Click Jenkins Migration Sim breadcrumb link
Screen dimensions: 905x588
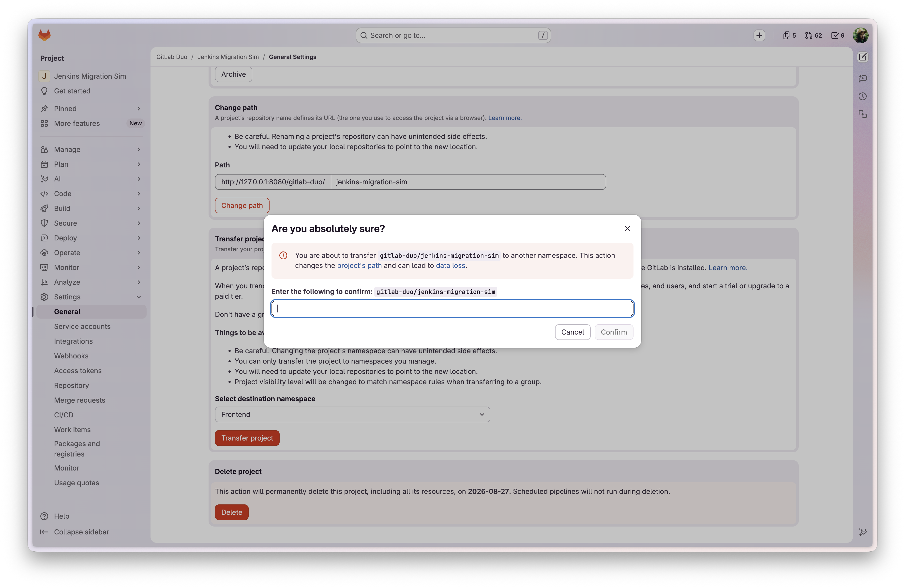coord(228,57)
